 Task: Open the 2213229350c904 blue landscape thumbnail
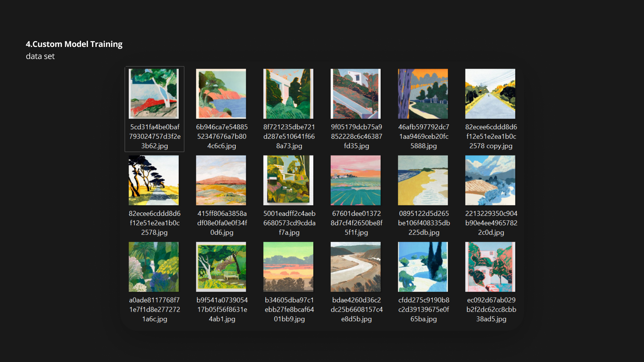click(490, 180)
